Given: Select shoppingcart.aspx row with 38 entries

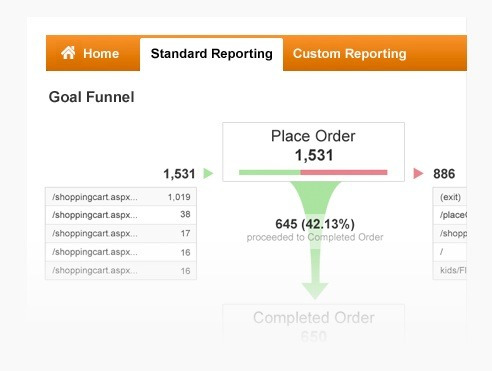Looking at the screenshot, I should pos(121,215).
